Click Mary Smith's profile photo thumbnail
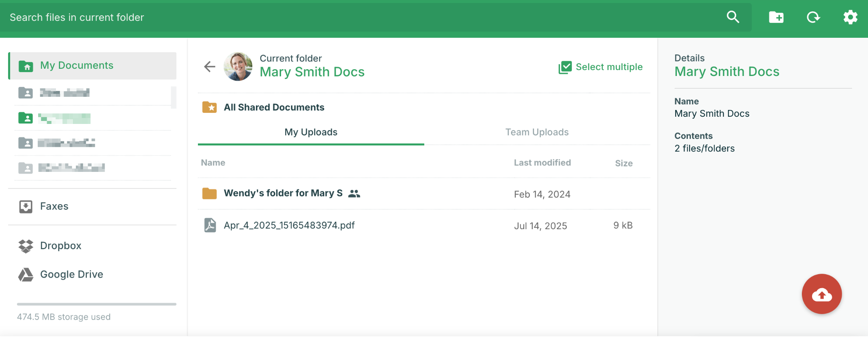 click(238, 67)
